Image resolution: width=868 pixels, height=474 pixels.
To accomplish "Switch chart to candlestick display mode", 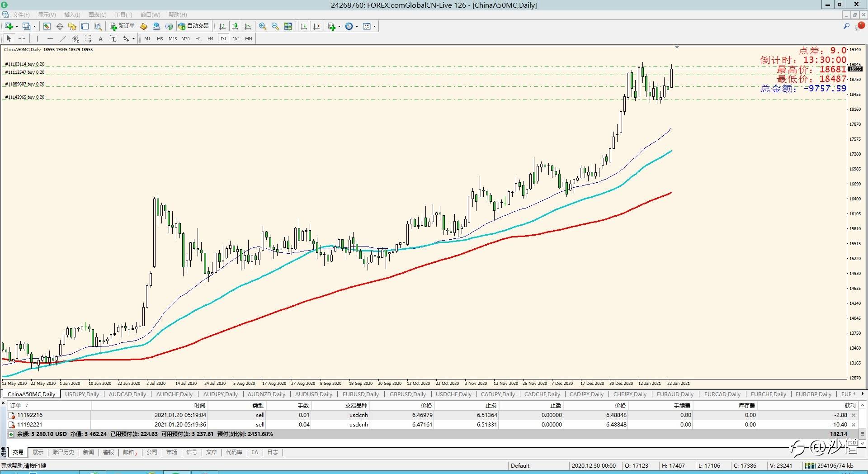I will click(x=235, y=26).
